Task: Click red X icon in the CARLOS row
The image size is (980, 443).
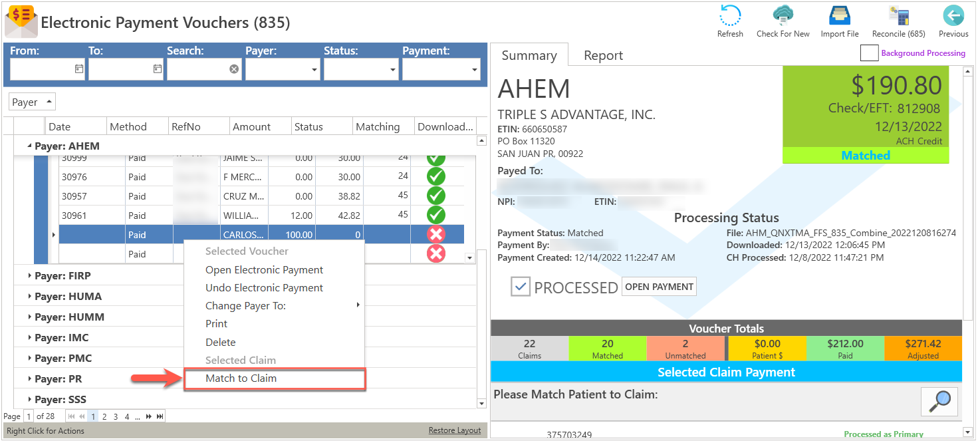Action: (435, 235)
